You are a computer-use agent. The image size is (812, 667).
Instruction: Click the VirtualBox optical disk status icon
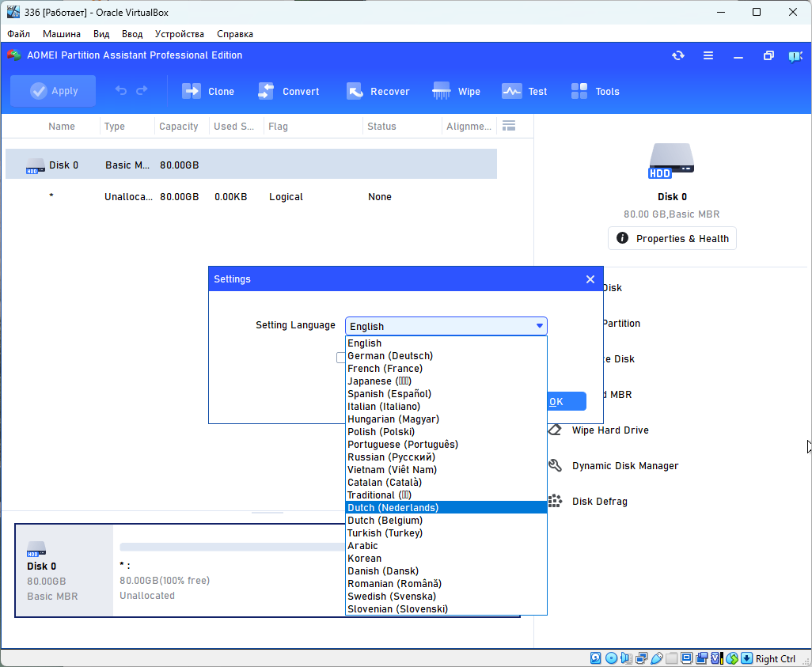(611, 658)
